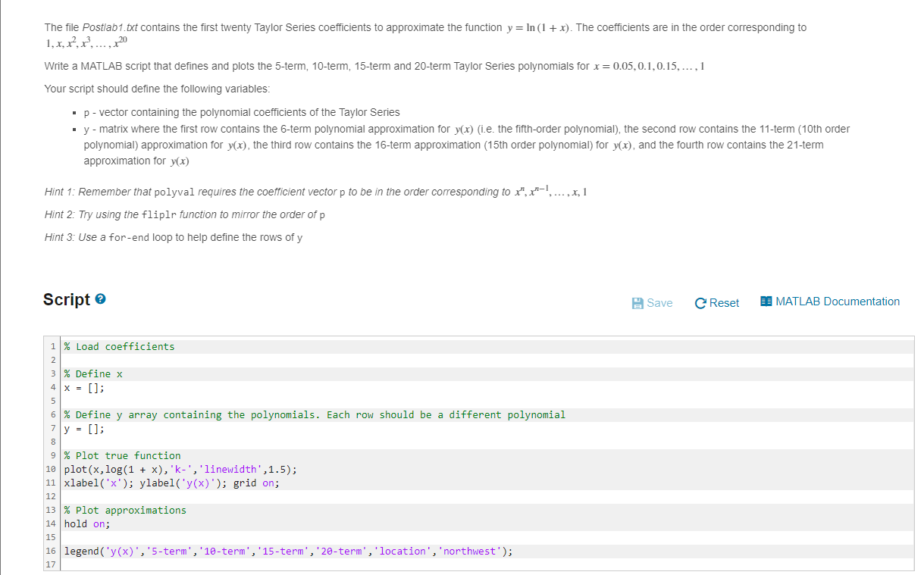The image size is (924, 575).
Task: Click the Script section heading
Action: pos(67,299)
